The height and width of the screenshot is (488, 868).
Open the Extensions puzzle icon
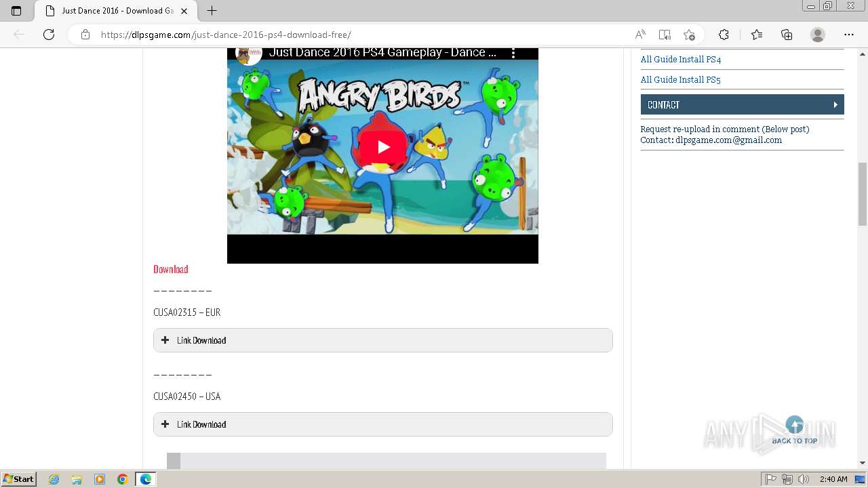724,35
